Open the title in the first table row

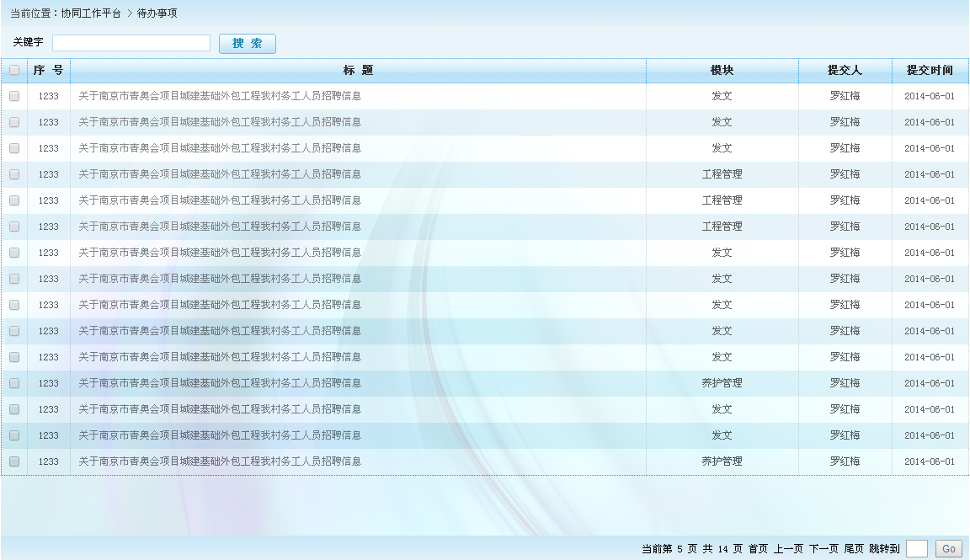(220, 96)
